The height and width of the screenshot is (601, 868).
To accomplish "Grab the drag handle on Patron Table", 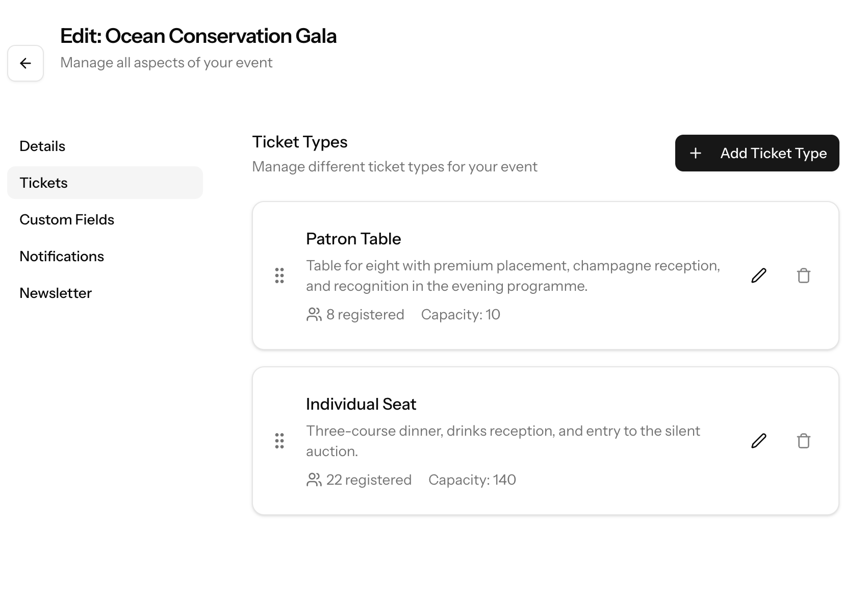I will pyautogui.click(x=279, y=276).
